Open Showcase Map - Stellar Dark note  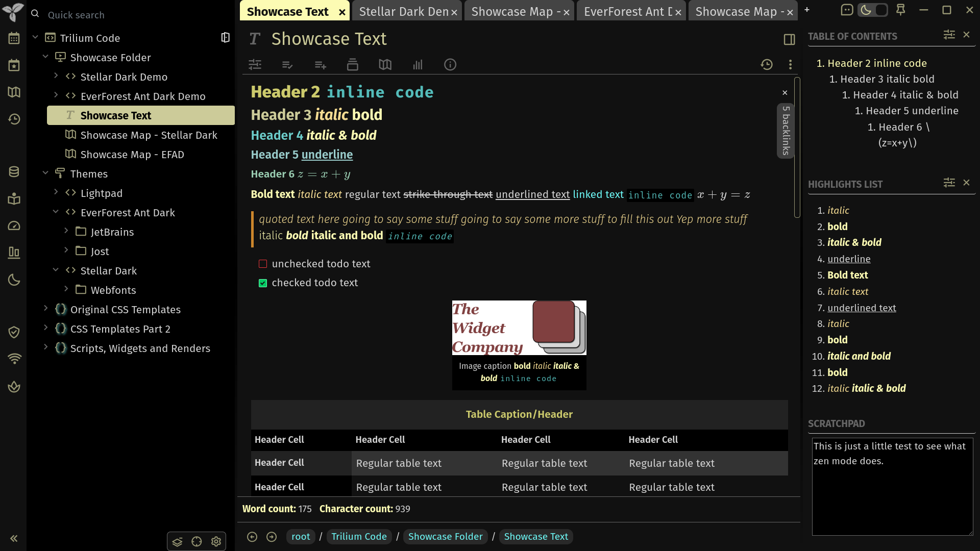pyautogui.click(x=149, y=135)
